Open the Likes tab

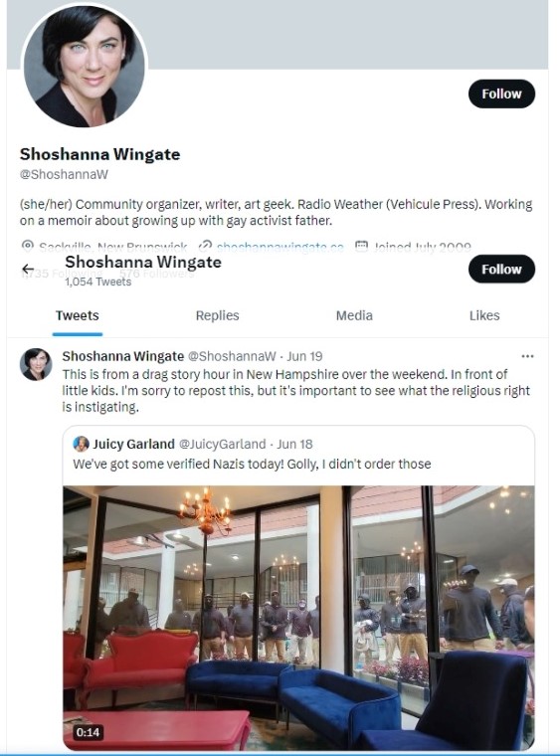484,315
